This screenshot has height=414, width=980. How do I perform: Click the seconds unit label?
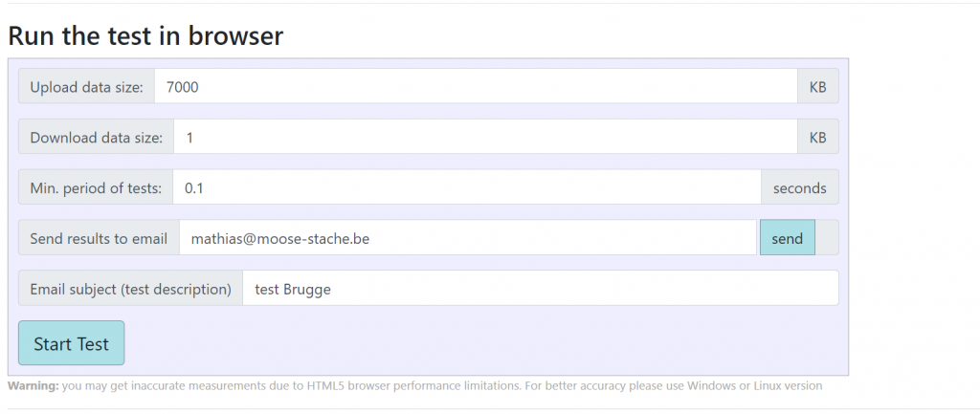(799, 188)
